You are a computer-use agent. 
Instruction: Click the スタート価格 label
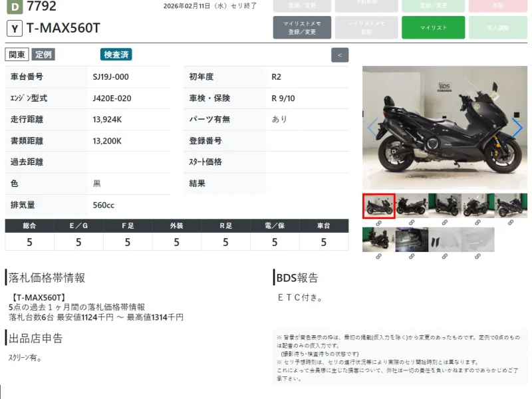(x=205, y=162)
